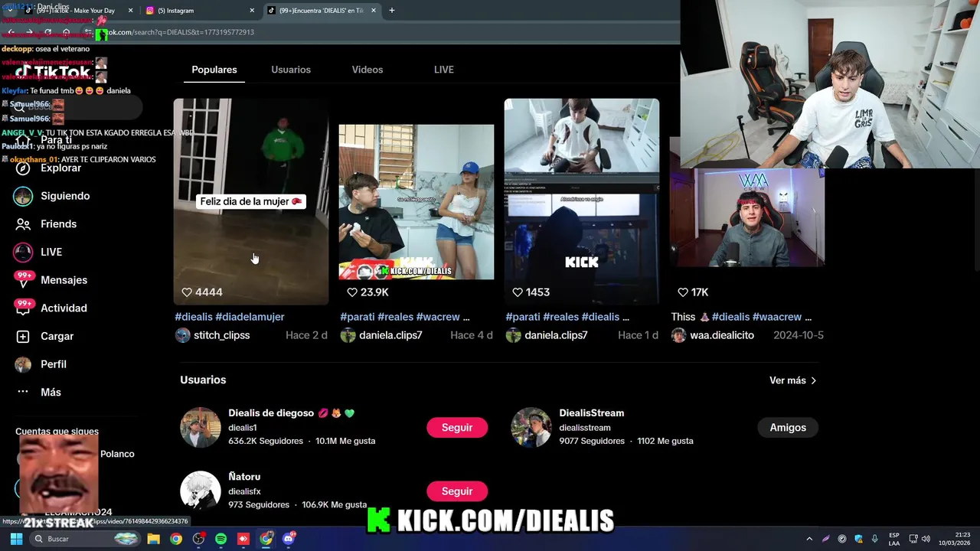Open #diealis #diadelamujer caption link
The height and width of the screenshot is (551, 980).
tap(230, 317)
